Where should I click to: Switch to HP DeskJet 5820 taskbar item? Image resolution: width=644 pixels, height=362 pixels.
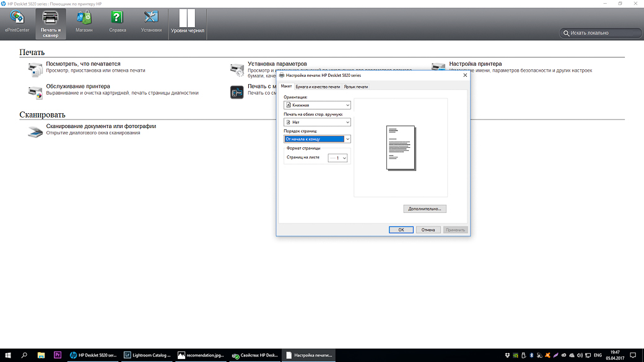click(94, 355)
